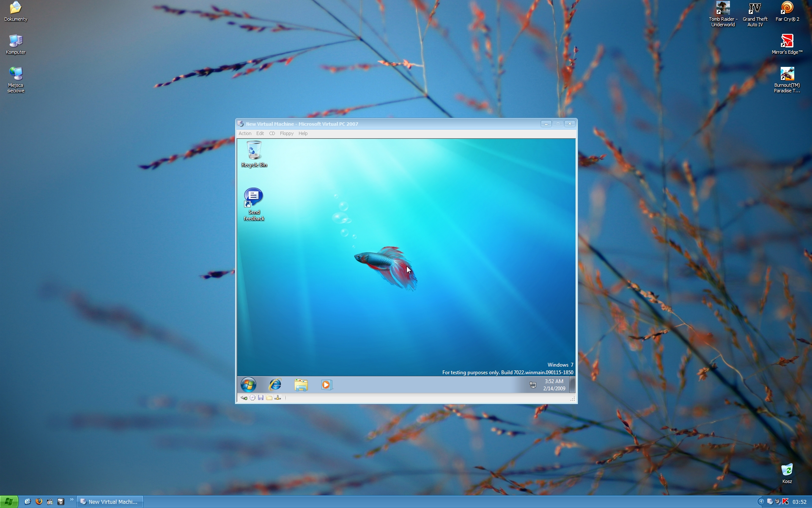This screenshot has width=812, height=508.
Task: Open the Floppy menu
Action: point(286,133)
